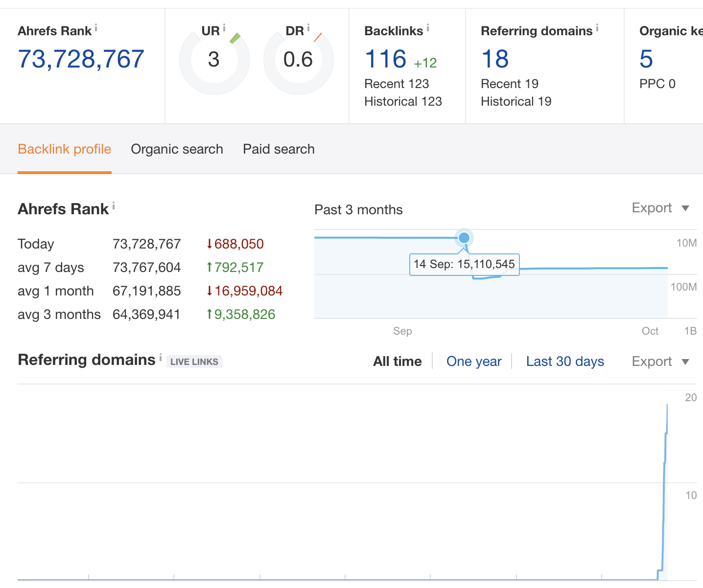Viewport: 703px width, 588px height.
Task: Click the 'Historical 123' backlinks text
Action: click(x=403, y=101)
